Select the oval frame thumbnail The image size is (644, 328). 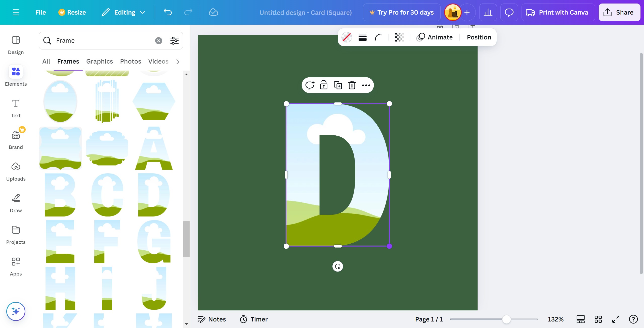(60, 101)
